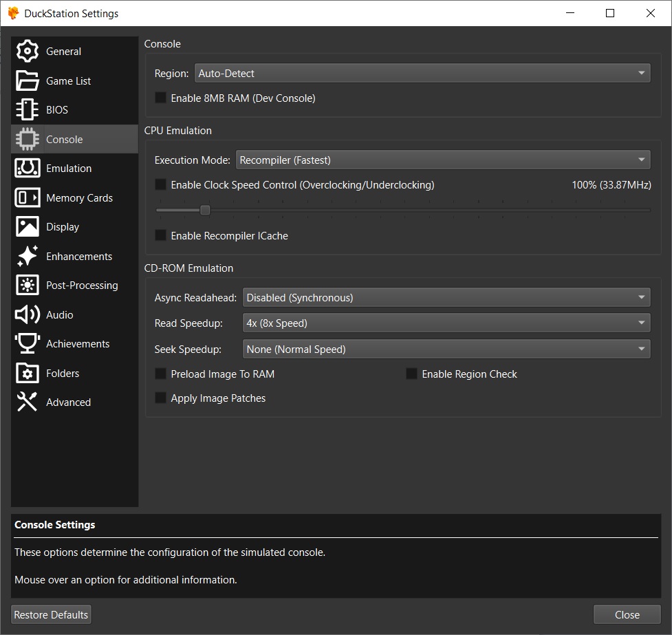This screenshot has height=635, width=672.
Task: Expand the Seek Speedup dropdown
Action: coord(446,349)
